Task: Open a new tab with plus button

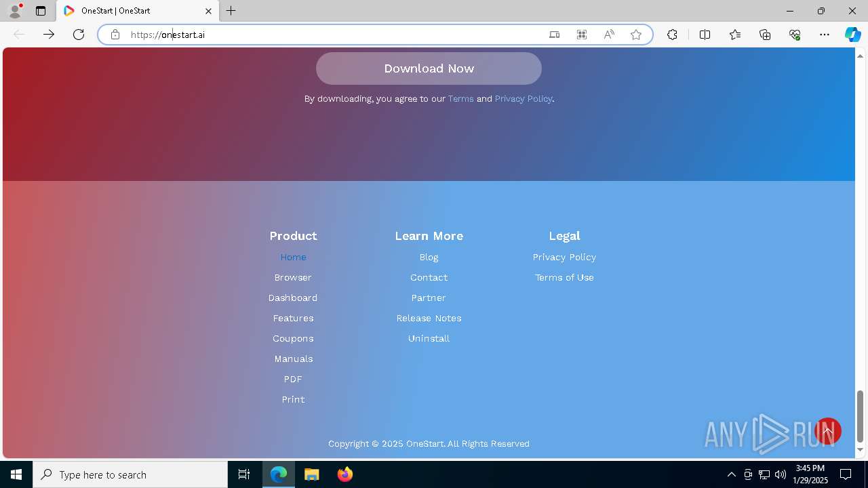Action: click(x=231, y=11)
